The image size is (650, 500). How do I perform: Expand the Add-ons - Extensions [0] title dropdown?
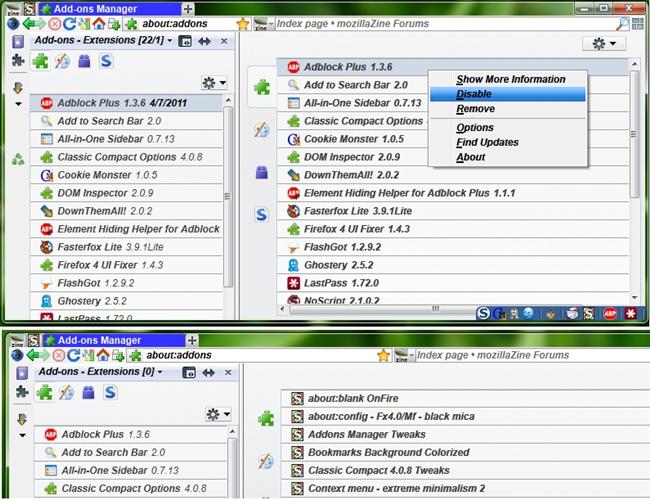click(160, 371)
